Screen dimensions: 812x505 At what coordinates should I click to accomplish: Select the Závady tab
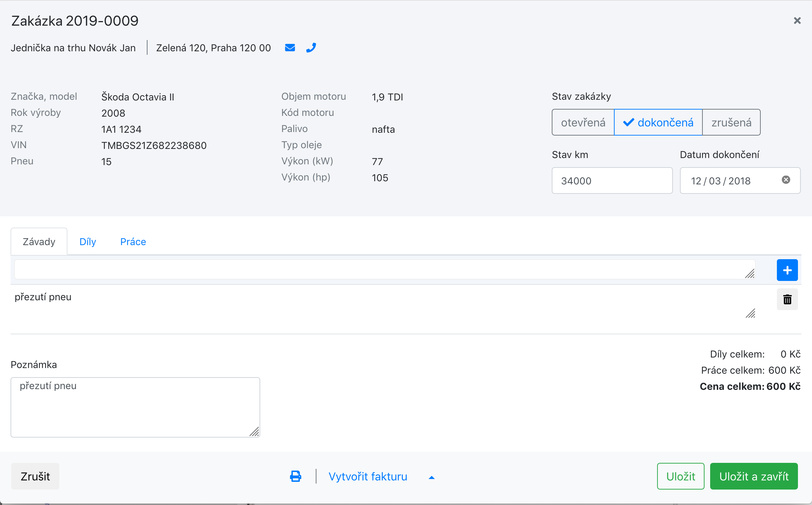(x=39, y=242)
